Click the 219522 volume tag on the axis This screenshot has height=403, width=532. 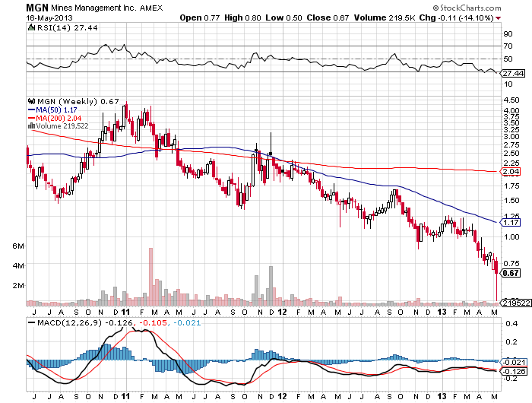(x=516, y=303)
